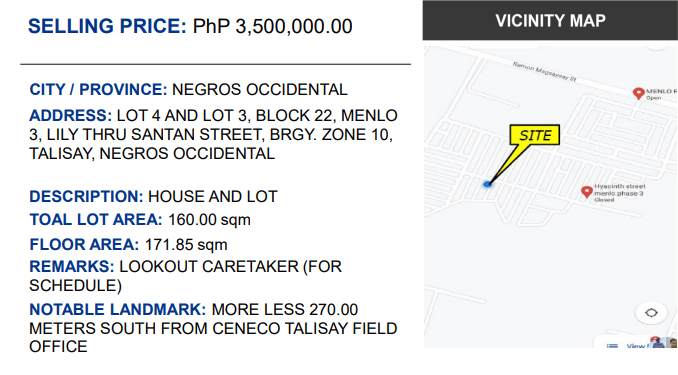Click the VICINITY MAP header bar
The image size is (678, 375).
pyautogui.click(x=550, y=21)
